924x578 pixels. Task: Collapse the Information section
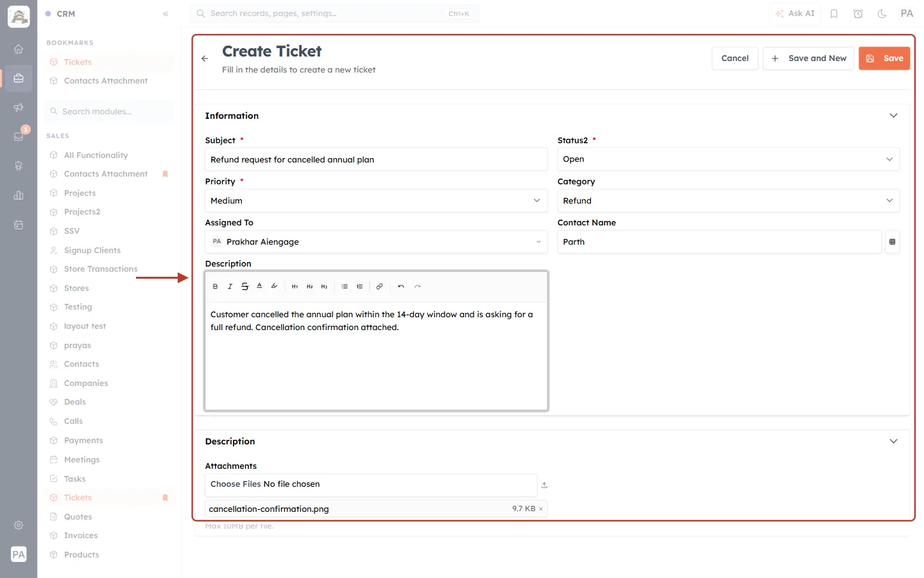893,116
